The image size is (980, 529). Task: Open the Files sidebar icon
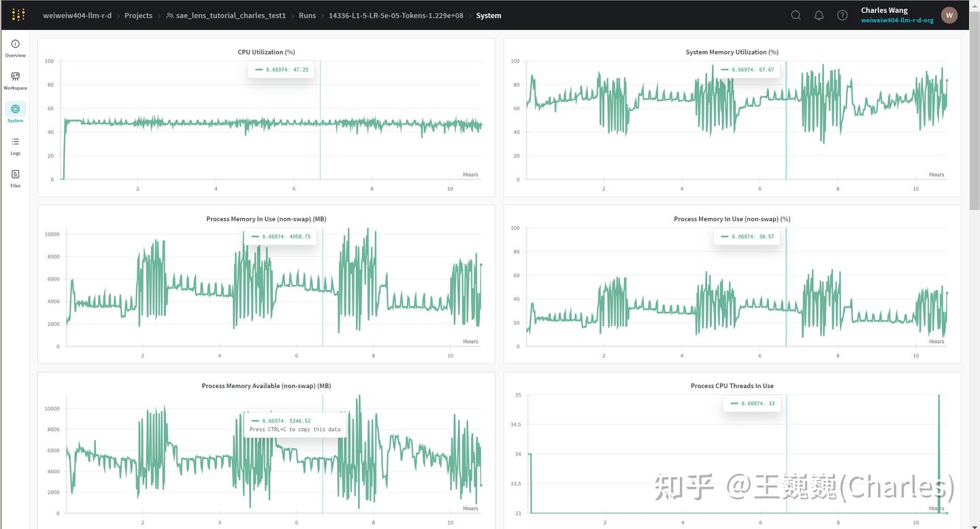coord(15,178)
